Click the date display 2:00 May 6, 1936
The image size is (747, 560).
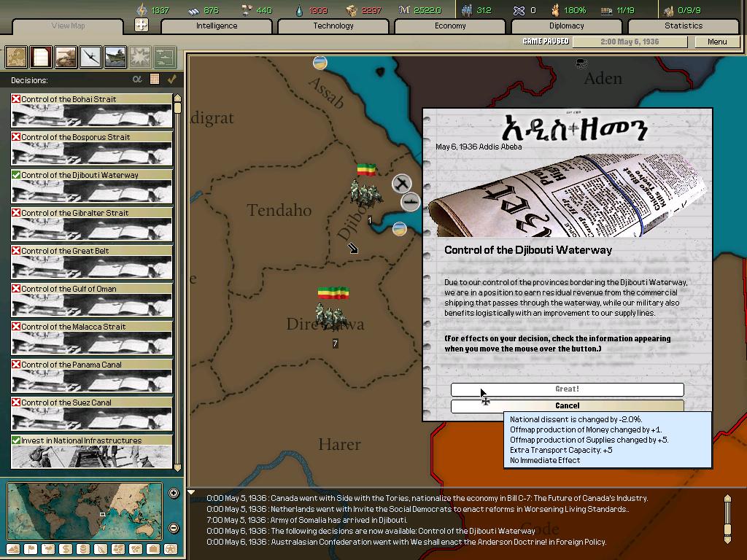coord(630,42)
